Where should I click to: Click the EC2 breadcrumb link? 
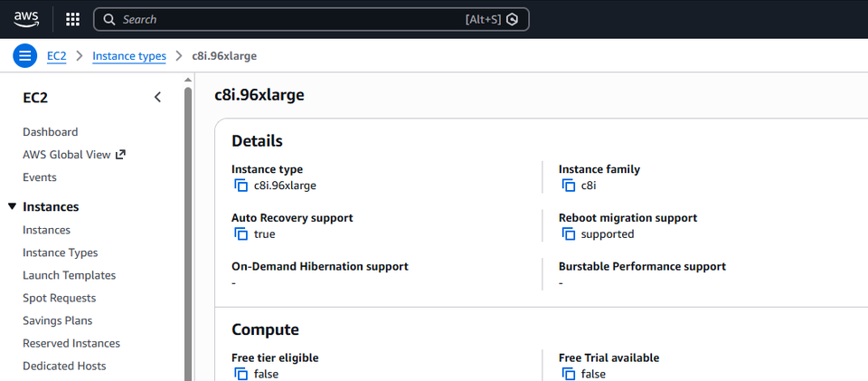click(57, 56)
